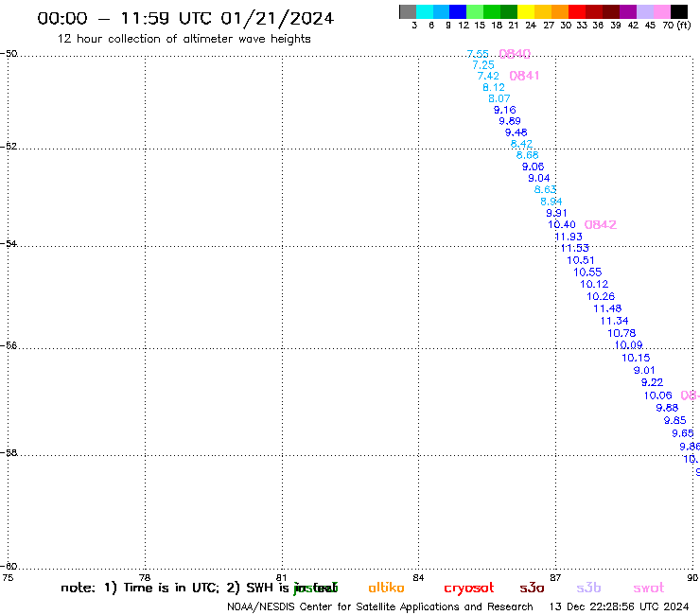Viewport: 700px width, 615px height.
Task: Click the swot satellite legend label
Action: 649,589
